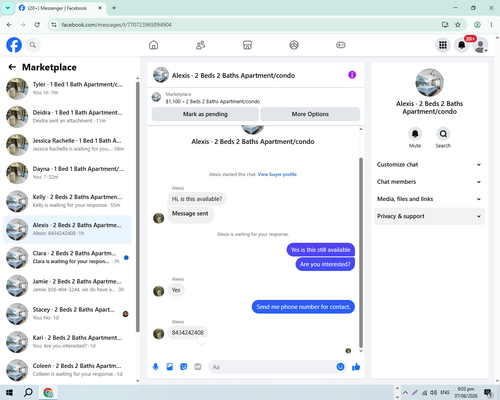The width and height of the screenshot is (500, 400).
Task: Open Coleen 2 Beds 2 Baths conversation
Action: pyautogui.click(x=67, y=370)
